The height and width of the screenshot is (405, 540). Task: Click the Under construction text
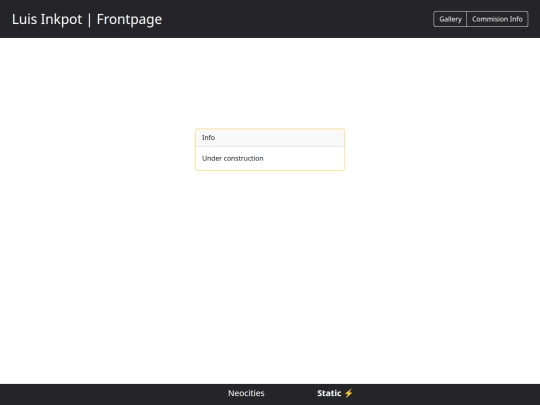pos(232,158)
